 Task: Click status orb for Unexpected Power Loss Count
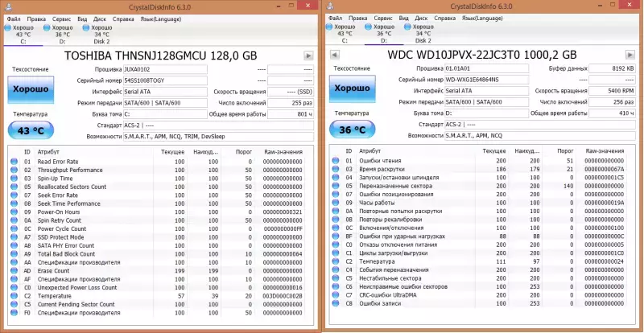(14, 288)
